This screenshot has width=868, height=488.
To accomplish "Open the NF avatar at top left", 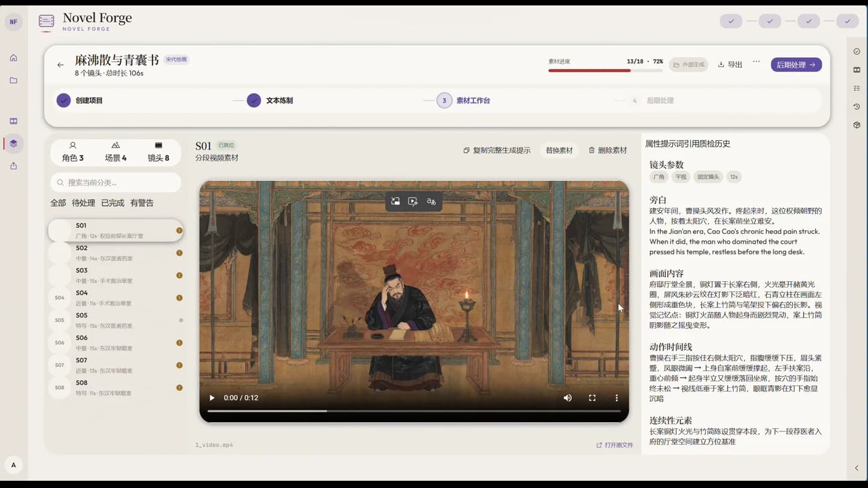I will [x=13, y=22].
